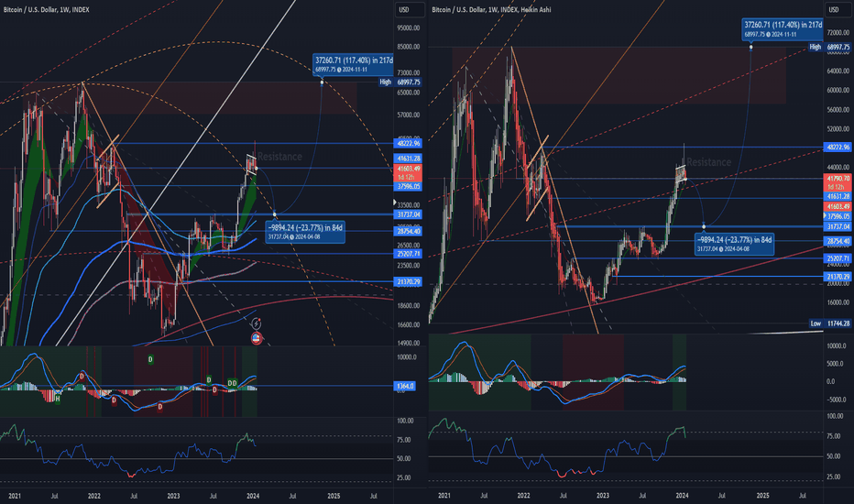Click the left chart title Bitcoin / U.S. Dollar, 1W, INDEX
The width and height of the screenshot is (854, 504).
[47, 10]
